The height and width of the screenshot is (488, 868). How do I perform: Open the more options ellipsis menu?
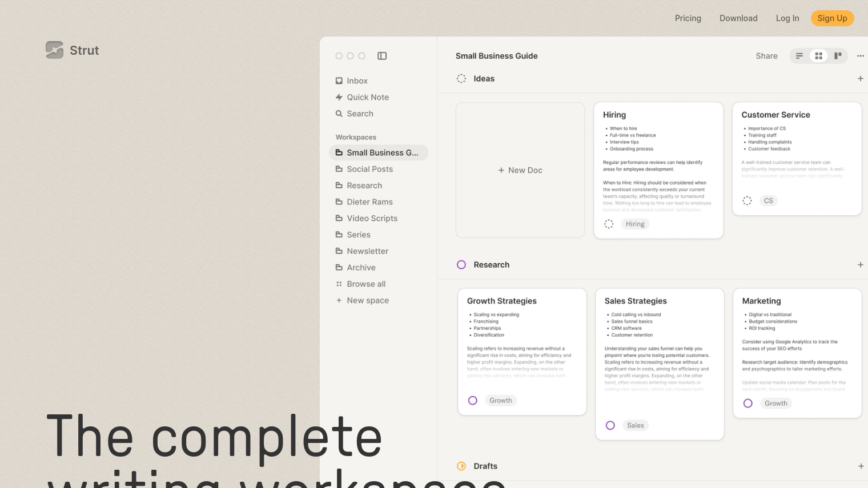click(x=861, y=56)
